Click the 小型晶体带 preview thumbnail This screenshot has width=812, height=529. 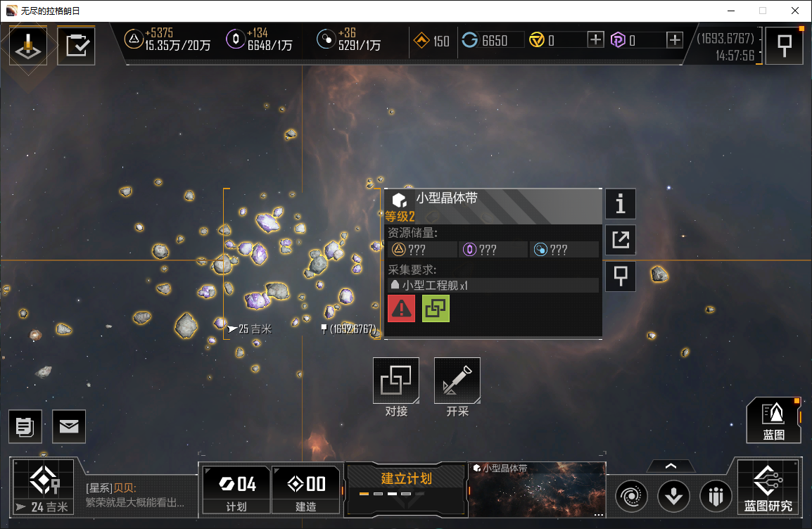click(538, 490)
